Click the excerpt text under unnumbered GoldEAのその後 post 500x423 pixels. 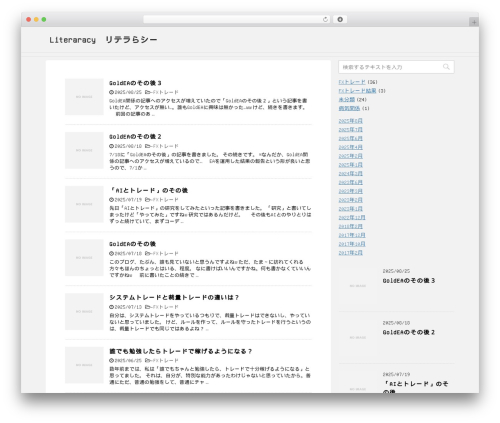[x=210, y=268]
